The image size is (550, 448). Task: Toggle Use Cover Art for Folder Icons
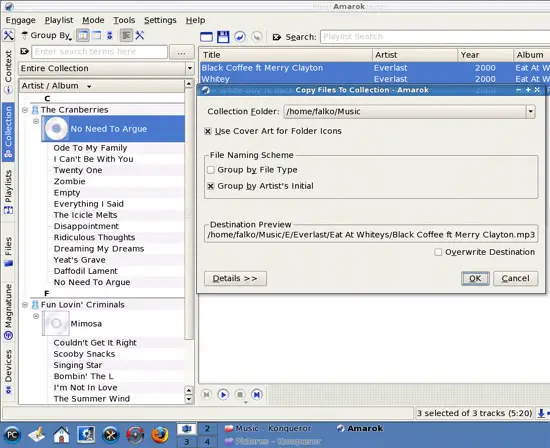click(208, 131)
